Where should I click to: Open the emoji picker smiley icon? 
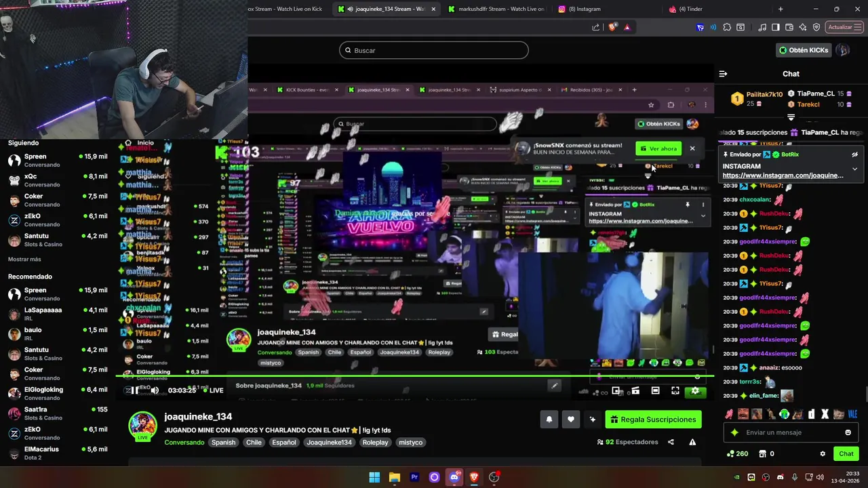pyautogui.click(x=848, y=432)
